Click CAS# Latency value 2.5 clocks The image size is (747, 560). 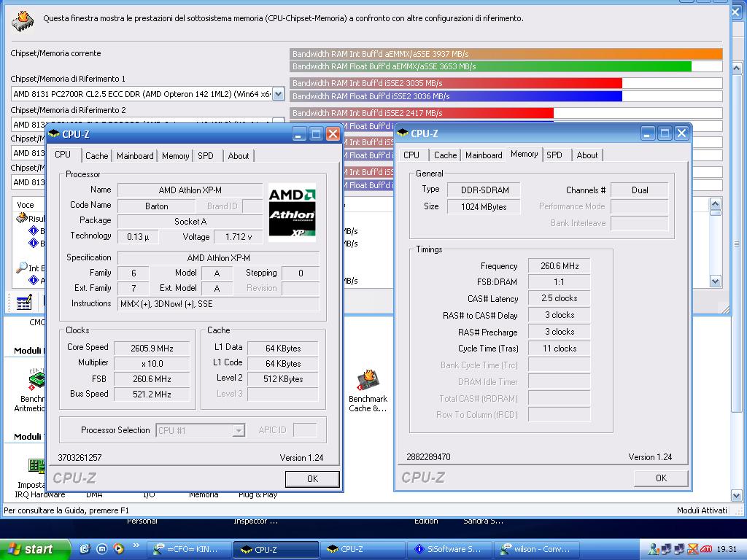[560, 298]
